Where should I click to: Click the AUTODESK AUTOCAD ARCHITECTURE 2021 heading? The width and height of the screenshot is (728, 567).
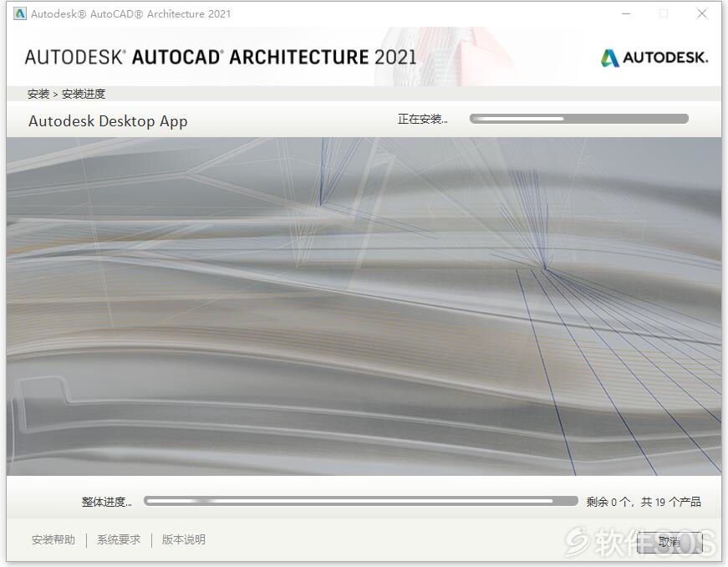(x=221, y=57)
